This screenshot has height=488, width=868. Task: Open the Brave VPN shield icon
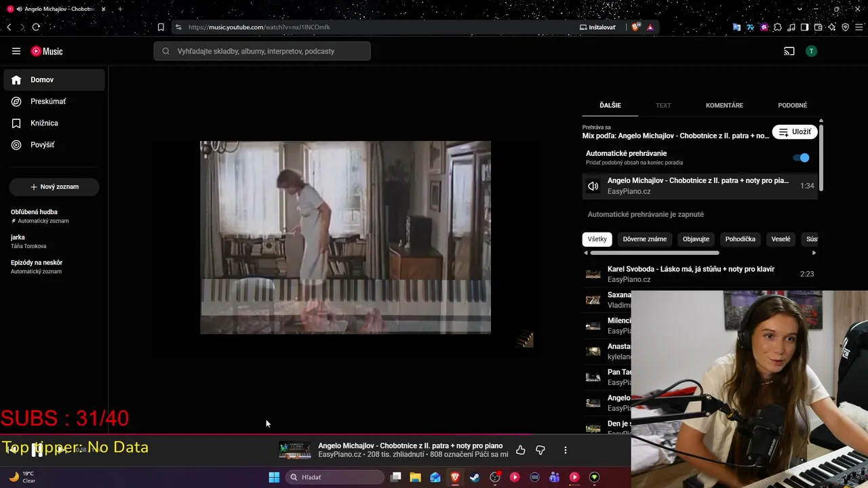846,27
